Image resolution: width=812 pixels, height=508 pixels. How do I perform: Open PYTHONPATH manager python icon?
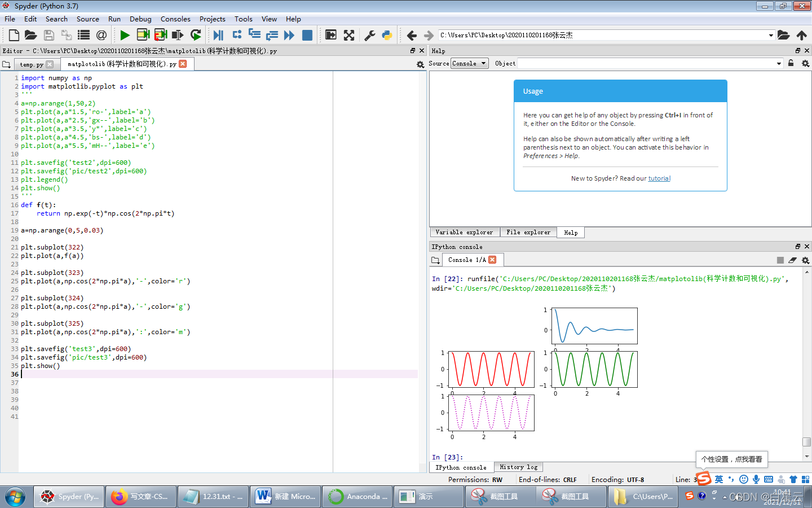tap(387, 35)
